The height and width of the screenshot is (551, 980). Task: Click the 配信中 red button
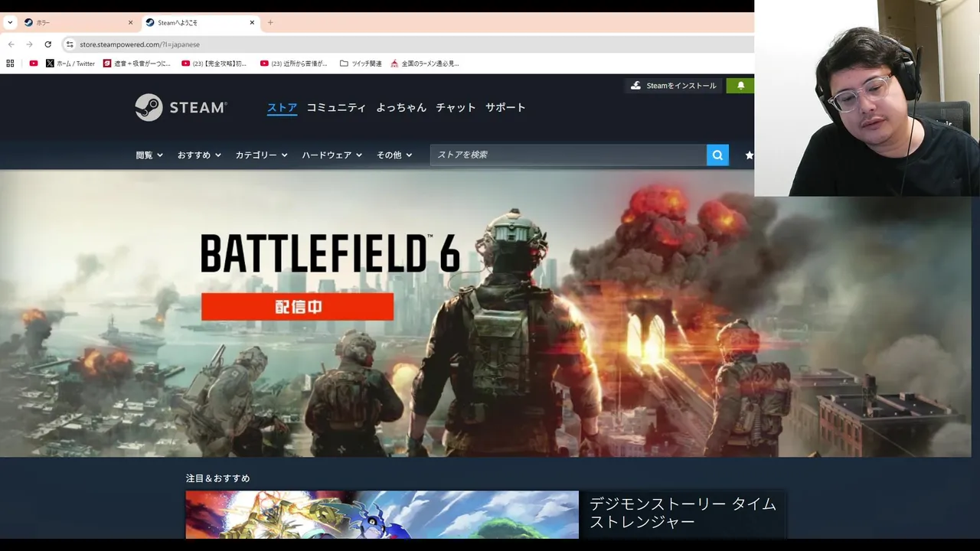coord(297,307)
